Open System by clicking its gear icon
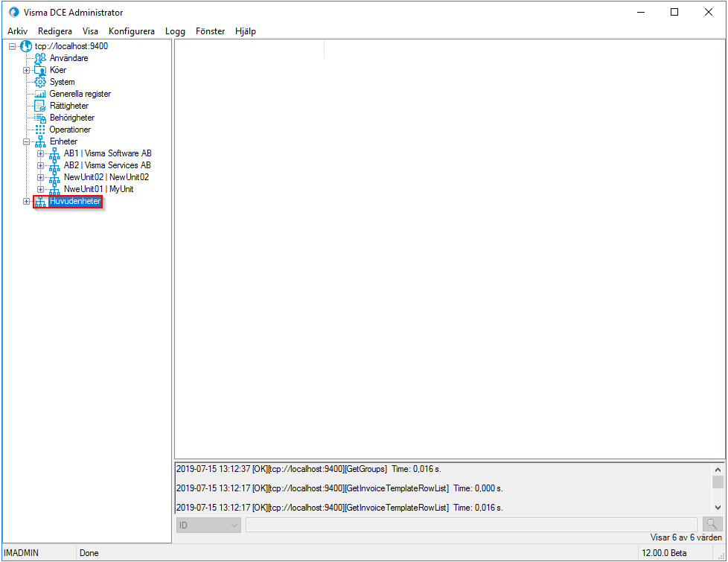Screen dimensions: 728x562 tap(39, 81)
